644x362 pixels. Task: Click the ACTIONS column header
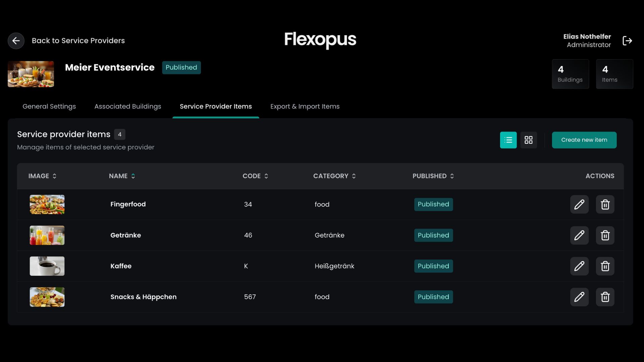(600, 176)
